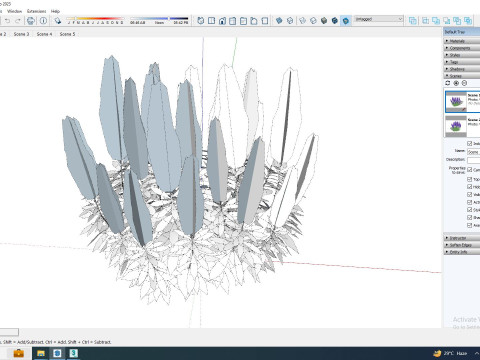
Task: Expand the Materials tray panel
Action: click(x=462, y=41)
